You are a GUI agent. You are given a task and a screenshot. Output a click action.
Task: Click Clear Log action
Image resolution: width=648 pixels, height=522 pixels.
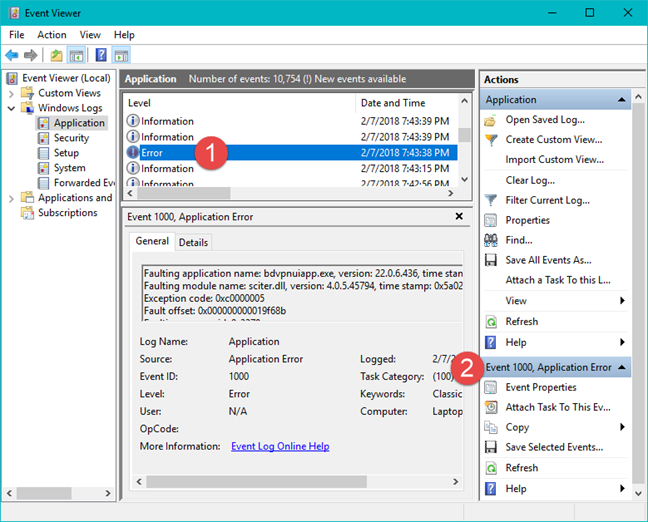[530, 180]
